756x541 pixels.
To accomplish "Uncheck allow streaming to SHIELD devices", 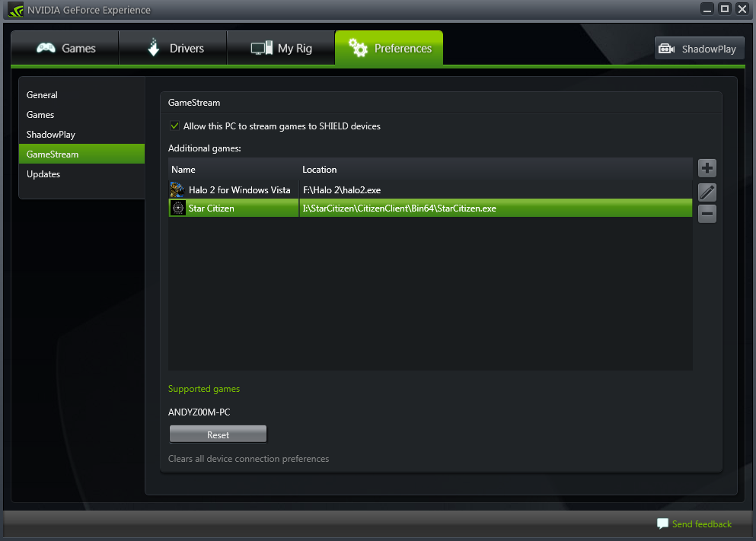I will tap(174, 126).
